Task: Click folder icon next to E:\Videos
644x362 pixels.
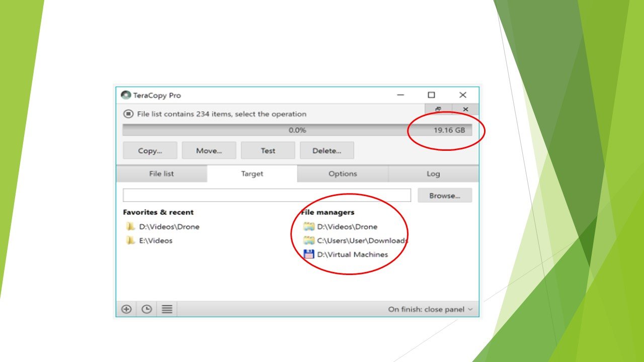Action: click(x=130, y=241)
